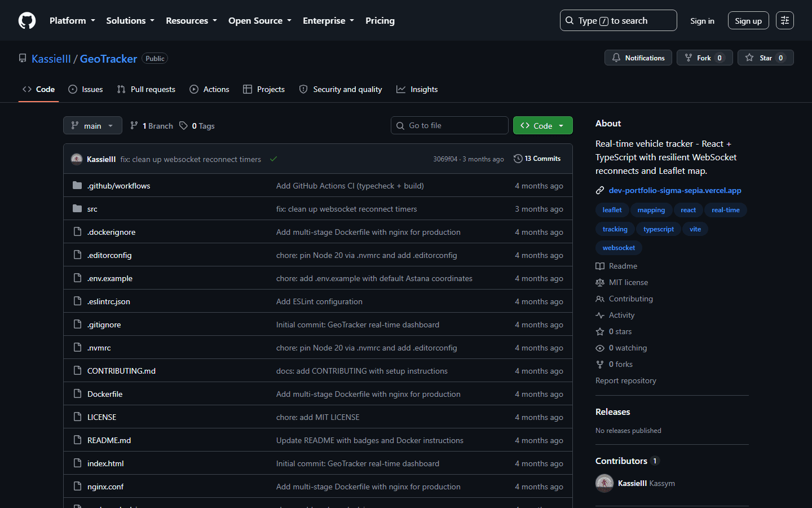812x508 pixels.
Task: Click the Type / to search box
Action: [x=618, y=20]
